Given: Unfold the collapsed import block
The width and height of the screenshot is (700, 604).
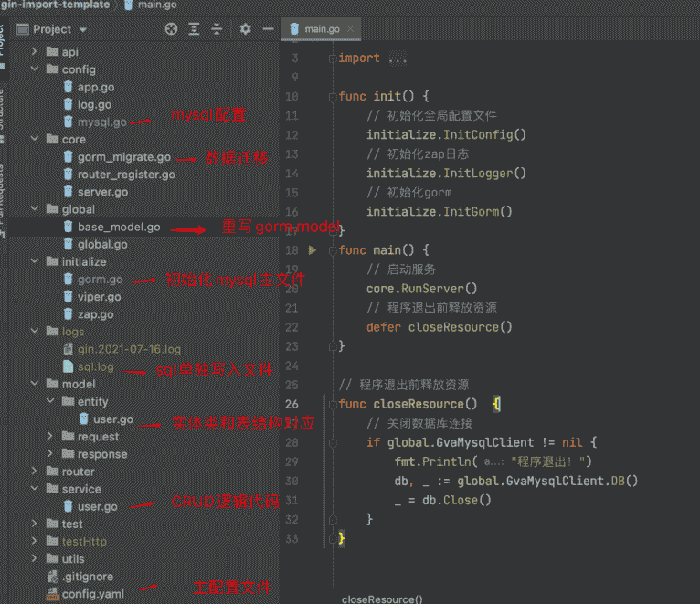Looking at the screenshot, I should coord(397,58).
